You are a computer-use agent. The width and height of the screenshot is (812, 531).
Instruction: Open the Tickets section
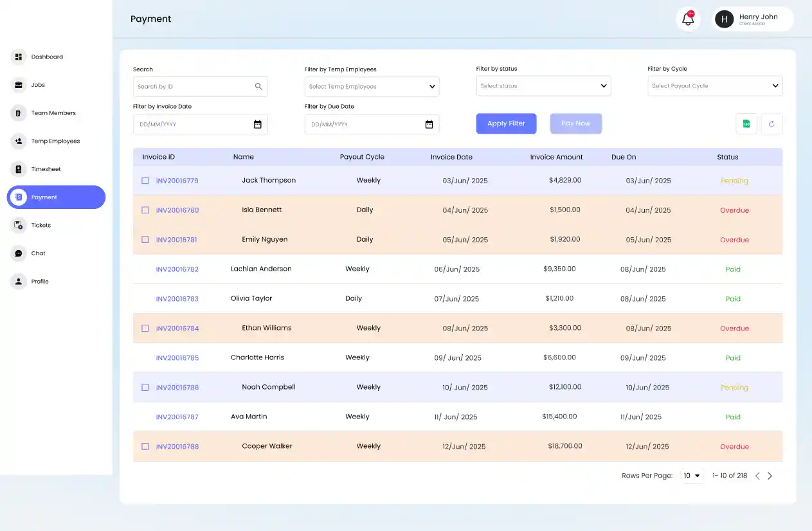(x=41, y=225)
